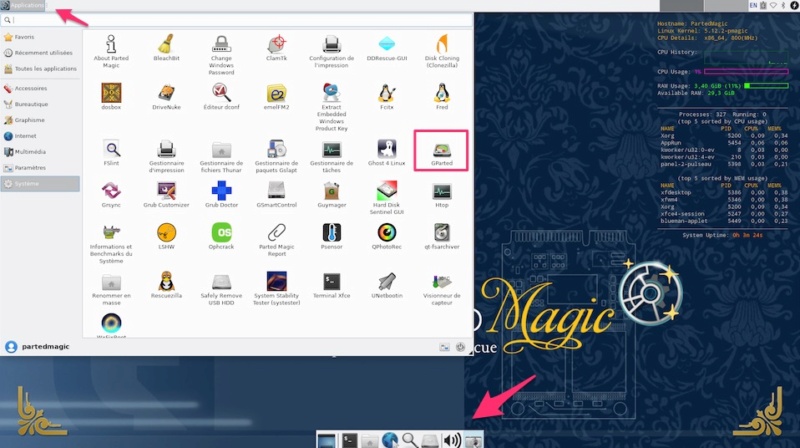This screenshot has height=448, width=800.
Task: Open Parted Magic Report
Action: pos(277,240)
